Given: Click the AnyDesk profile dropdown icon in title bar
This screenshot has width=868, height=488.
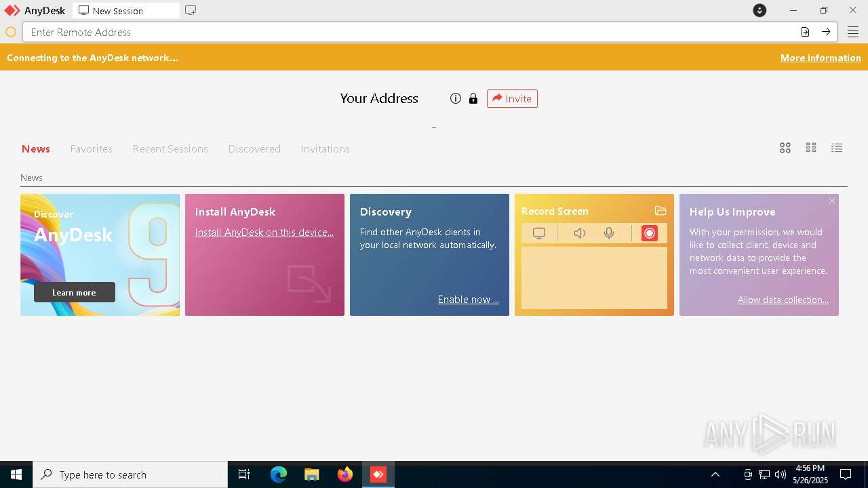Looking at the screenshot, I should (x=759, y=10).
